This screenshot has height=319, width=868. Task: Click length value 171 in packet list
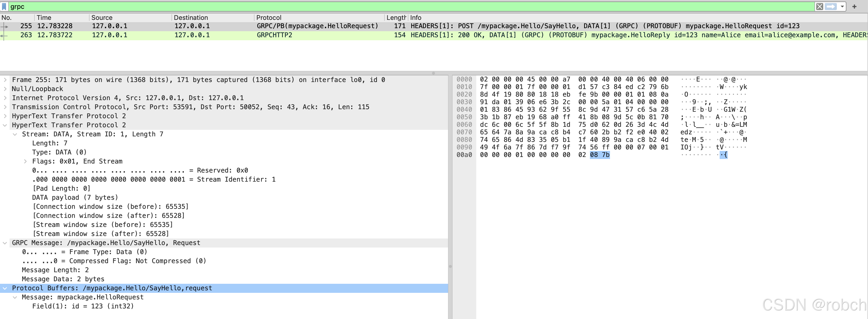(x=400, y=26)
